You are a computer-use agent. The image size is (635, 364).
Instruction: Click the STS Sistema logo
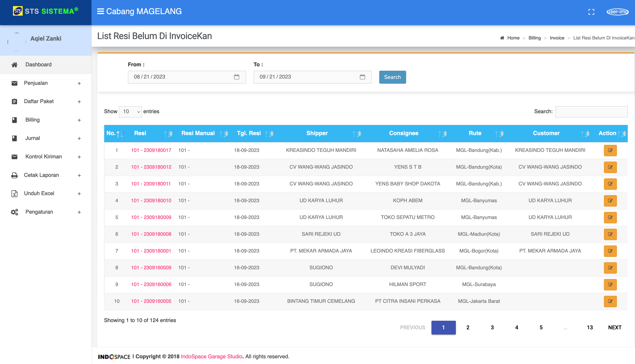pos(46,11)
